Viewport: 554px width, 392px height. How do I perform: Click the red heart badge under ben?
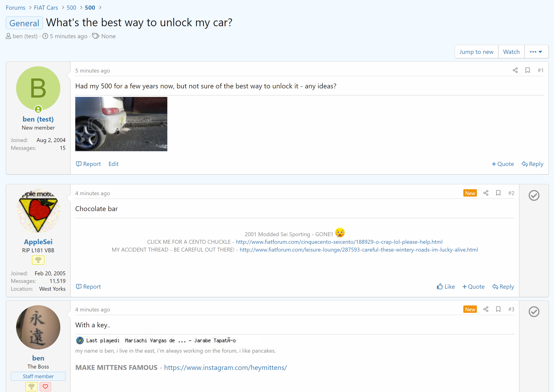pos(45,386)
